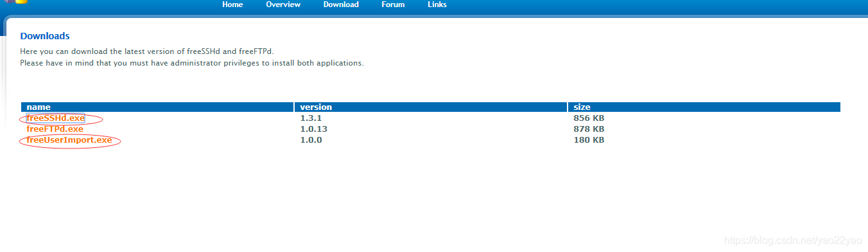Screen dimensions: 868x252
Task: Click the size column header
Action: point(704,107)
